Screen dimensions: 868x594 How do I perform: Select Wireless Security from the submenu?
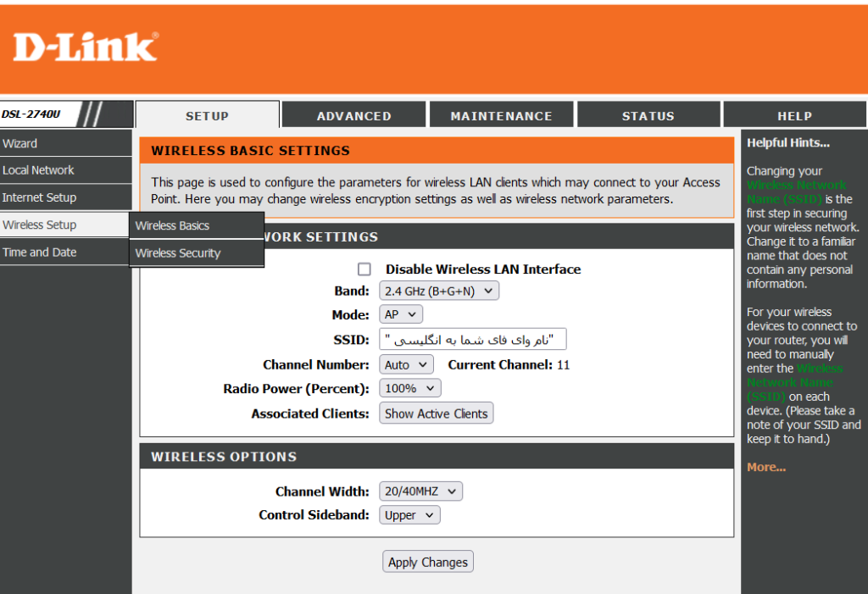click(178, 253)
